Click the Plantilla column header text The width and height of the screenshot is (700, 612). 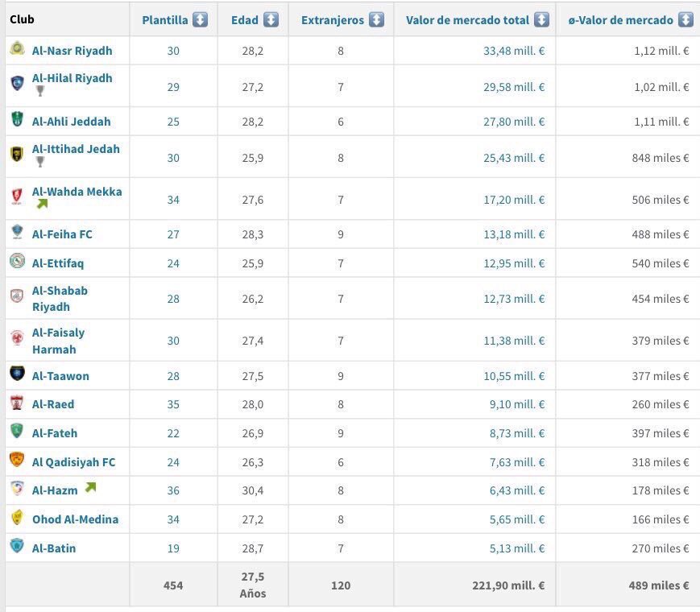[165, 20]
